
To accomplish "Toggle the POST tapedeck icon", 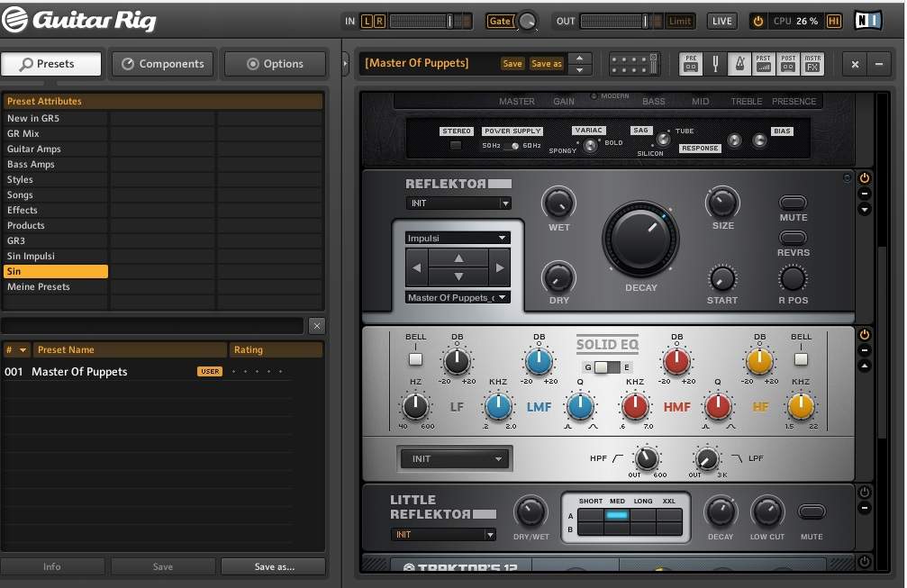I will pyautogui.click(x=788, y=64).
